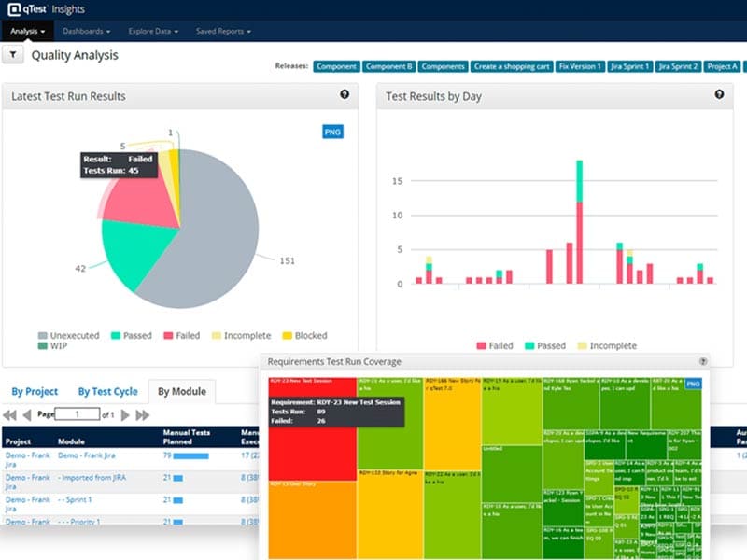747x560 pixels.
Task: Open the Saved Reports dropdown
Action: [223, 31]
